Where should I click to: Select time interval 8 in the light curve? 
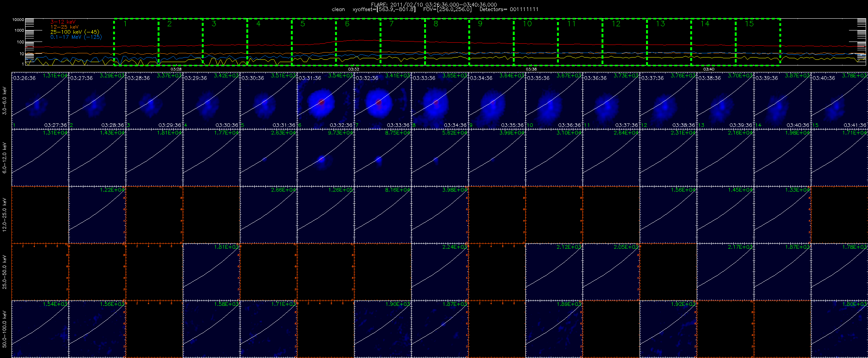(447, 42)
